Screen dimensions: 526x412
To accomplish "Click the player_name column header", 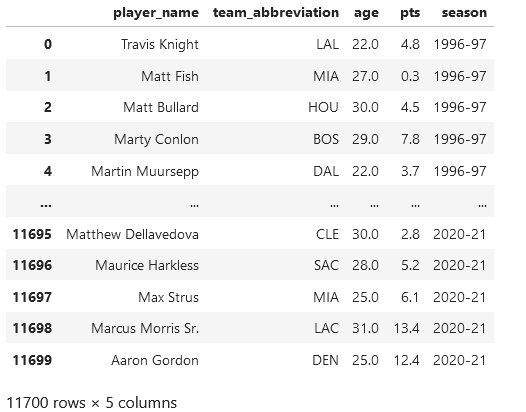I will [156, 13].
